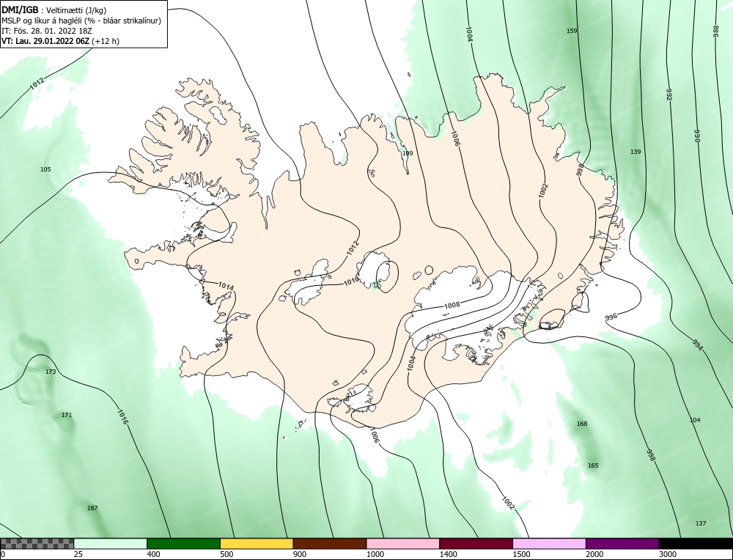The width and height of the screenshot is (733, 560).
Task: Click the 1016 isobar label
Action: tap(122, 416)
